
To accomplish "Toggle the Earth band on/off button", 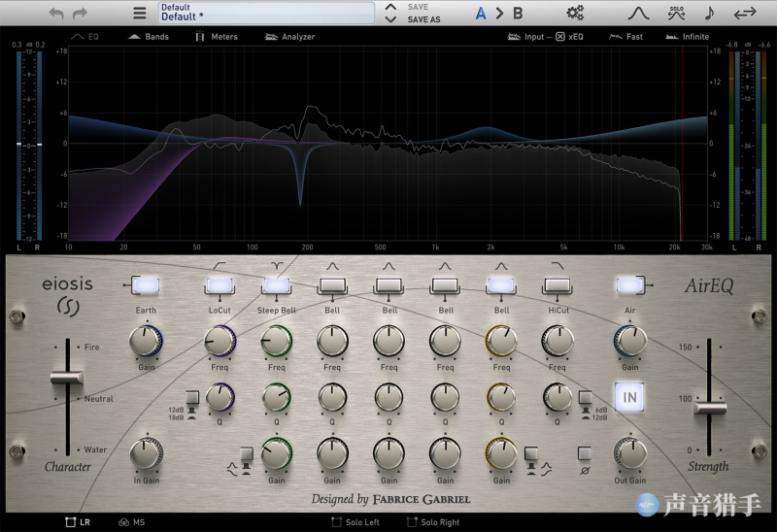I will click(146, 285).
